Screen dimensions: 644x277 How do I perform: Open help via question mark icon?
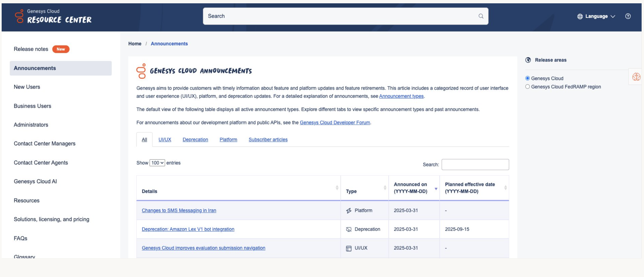point(628,16)
